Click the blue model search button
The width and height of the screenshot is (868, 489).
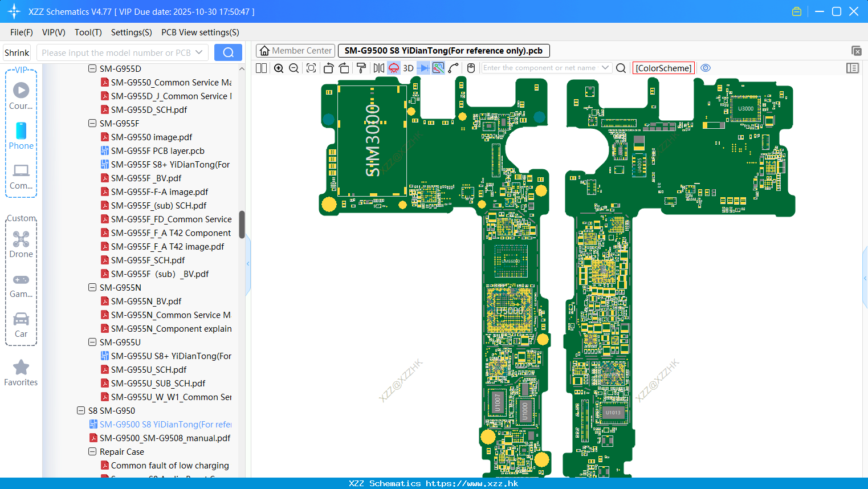pyautogui.click(x=228, y=52)
